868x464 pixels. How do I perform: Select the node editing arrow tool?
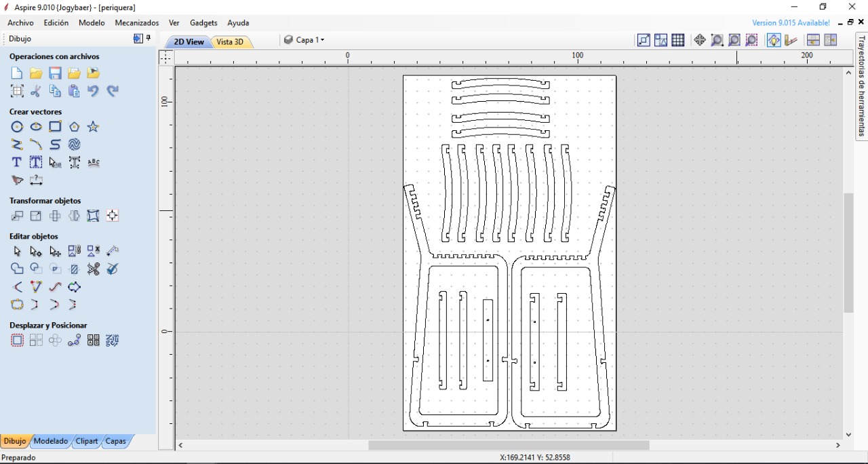coord(36,251)
